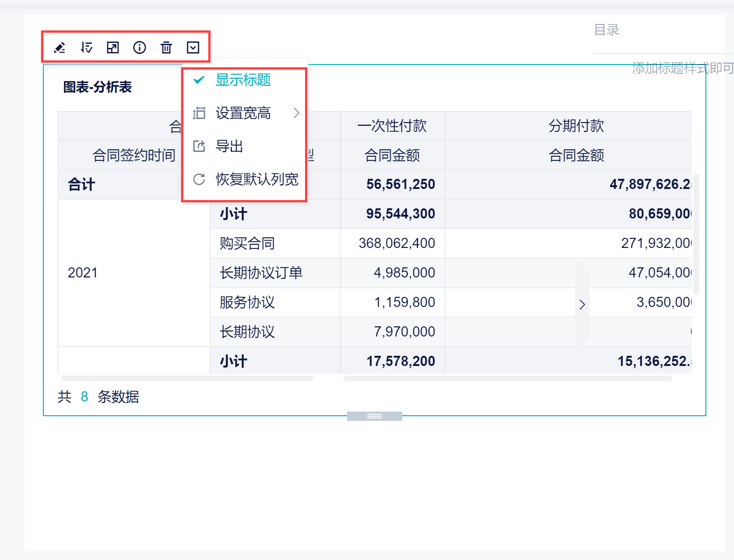Open the more options dropdown icon

coord(193,47)
